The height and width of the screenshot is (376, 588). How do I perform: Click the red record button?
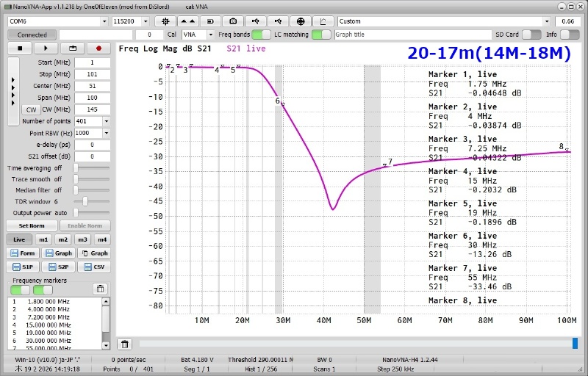pyautogui.click(x=98, y=48)
